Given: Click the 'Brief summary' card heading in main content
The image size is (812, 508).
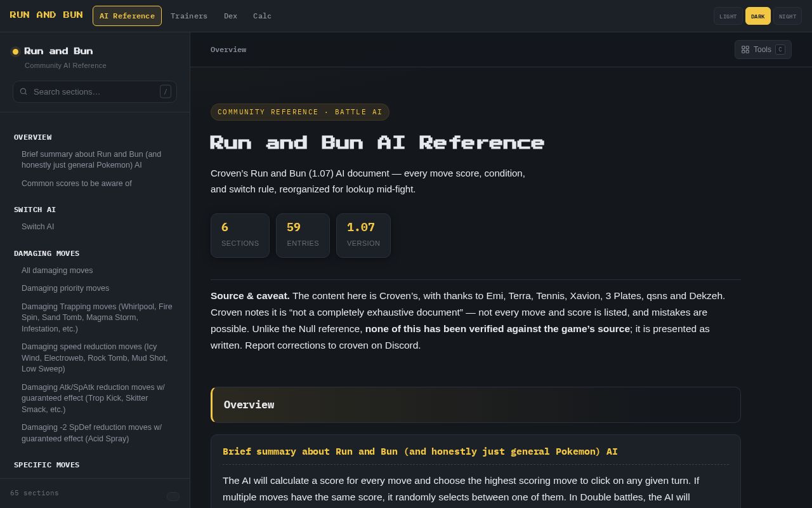Looking at the screenshot, I should pyautogui.click(x=420, y=451).
